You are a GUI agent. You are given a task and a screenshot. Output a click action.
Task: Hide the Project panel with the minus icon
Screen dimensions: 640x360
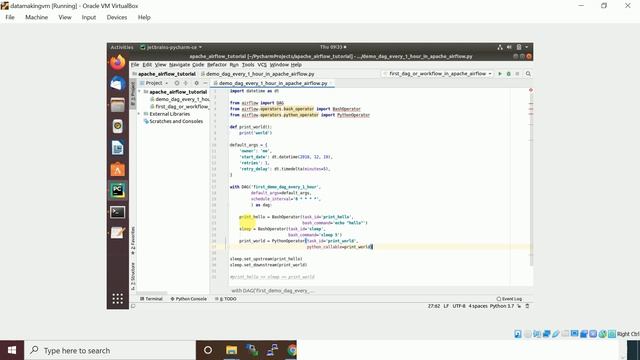[x=205, y=83]
